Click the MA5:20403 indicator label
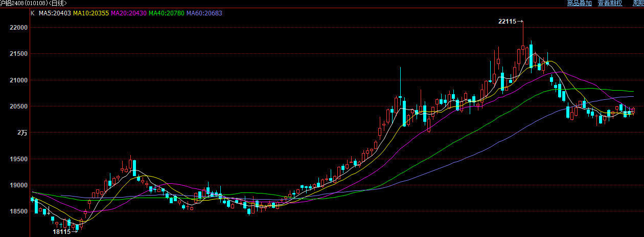Screen dimensions: 644x237 click(55, 13)
